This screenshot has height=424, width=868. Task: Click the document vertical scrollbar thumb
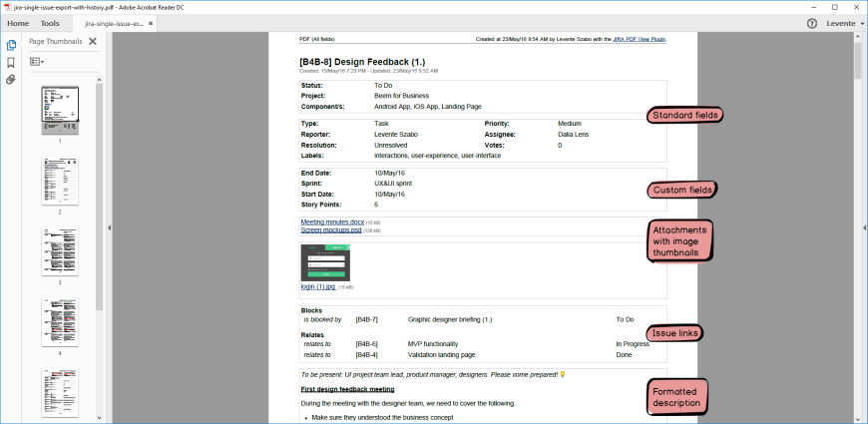[857, 62]
